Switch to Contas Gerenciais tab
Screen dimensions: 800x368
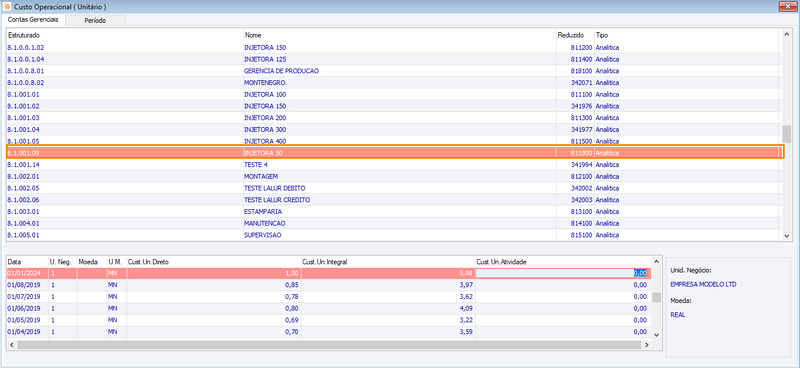coord(34,19)
